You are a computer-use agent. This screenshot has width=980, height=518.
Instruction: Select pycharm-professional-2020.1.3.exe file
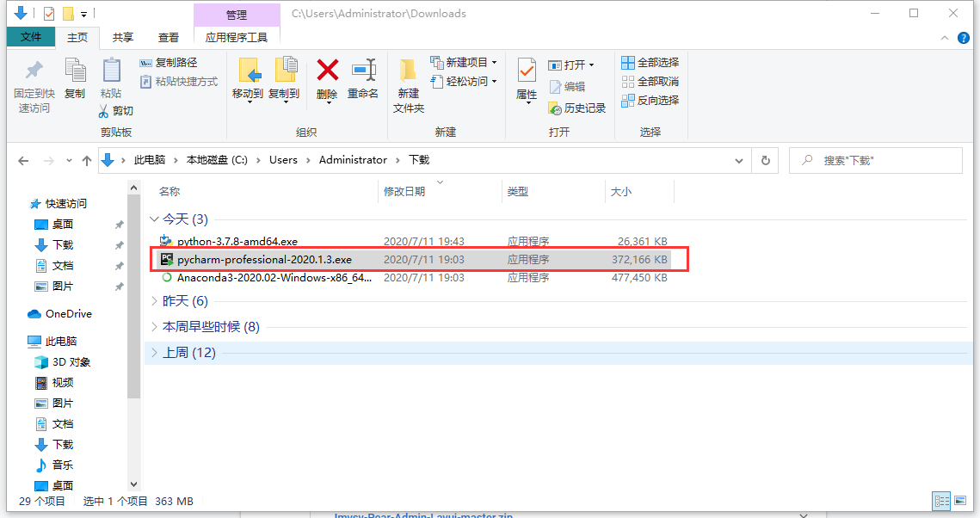coord(264,259)
